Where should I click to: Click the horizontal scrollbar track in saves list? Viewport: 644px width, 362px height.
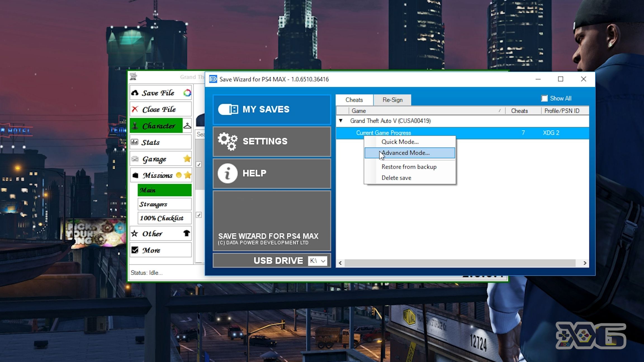point(460,263)
